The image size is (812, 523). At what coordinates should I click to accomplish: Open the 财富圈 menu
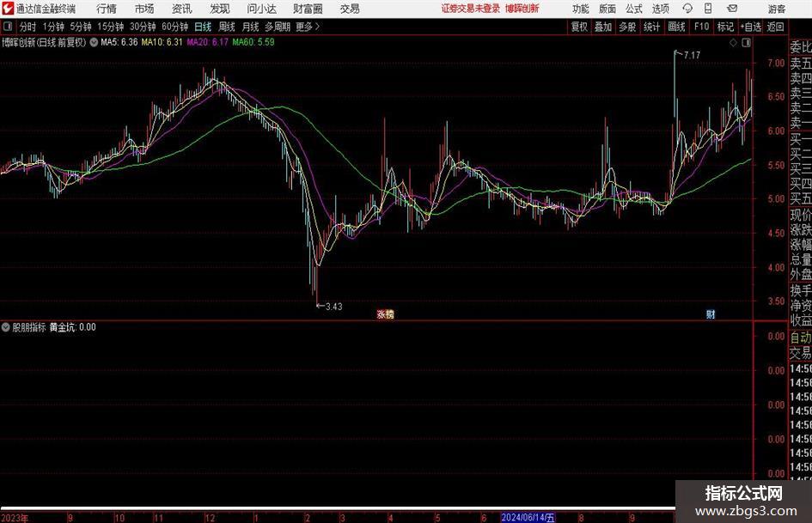[x=308, y=9]
